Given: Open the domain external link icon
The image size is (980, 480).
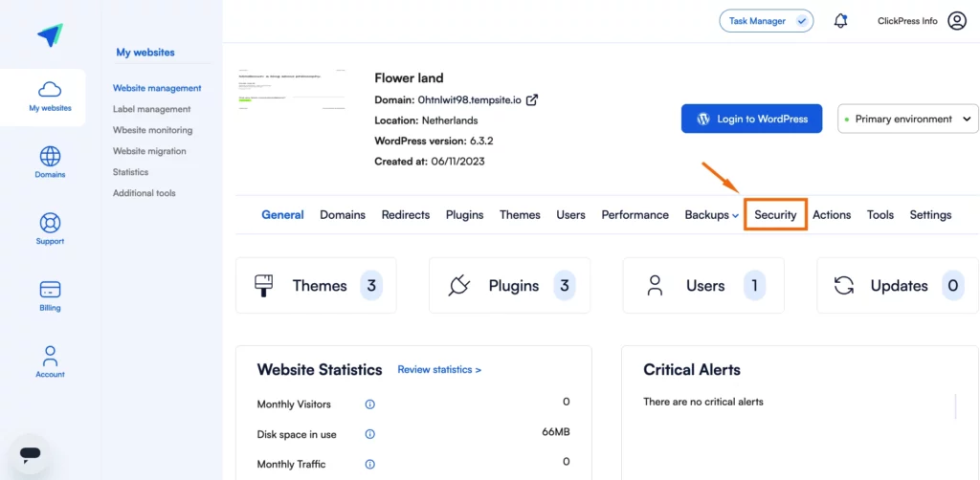Looking at the screenshot, I should [x=532, y=99].
